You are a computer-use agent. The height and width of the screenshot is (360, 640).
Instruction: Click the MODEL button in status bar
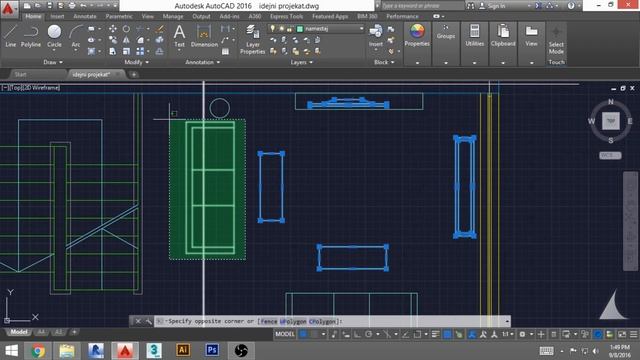pyautogui.click(x=284, y=334)
